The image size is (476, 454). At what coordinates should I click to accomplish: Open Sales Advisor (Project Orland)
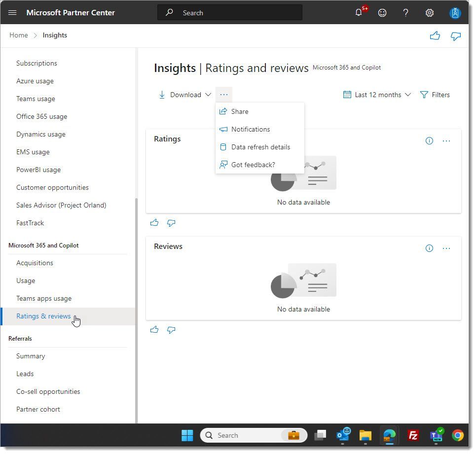[x=61, y=206]
